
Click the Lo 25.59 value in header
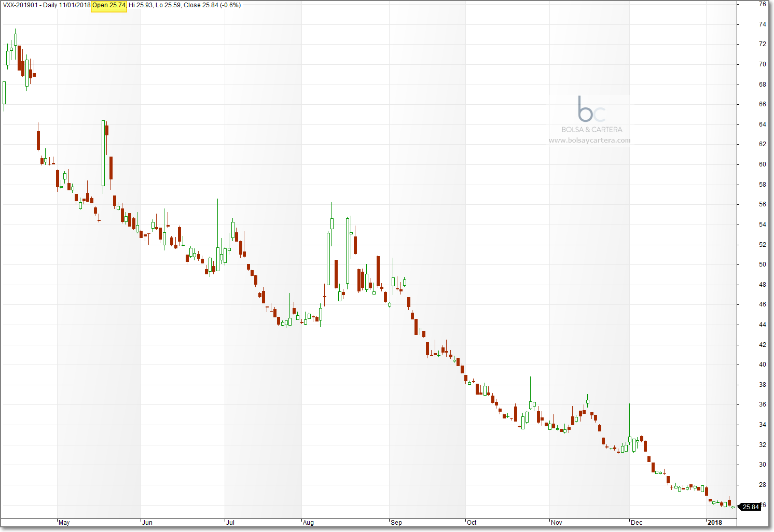[168, 5]
